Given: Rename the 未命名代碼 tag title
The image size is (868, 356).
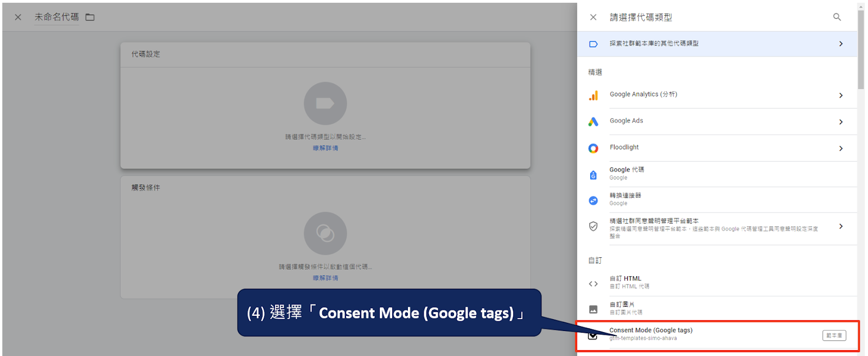Looking at the screenshot, I should [57, 17].
